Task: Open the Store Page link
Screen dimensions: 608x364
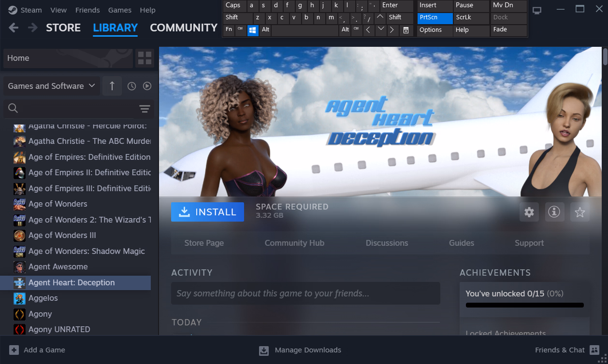Action: pyautogui.click(x=204, y=243)
